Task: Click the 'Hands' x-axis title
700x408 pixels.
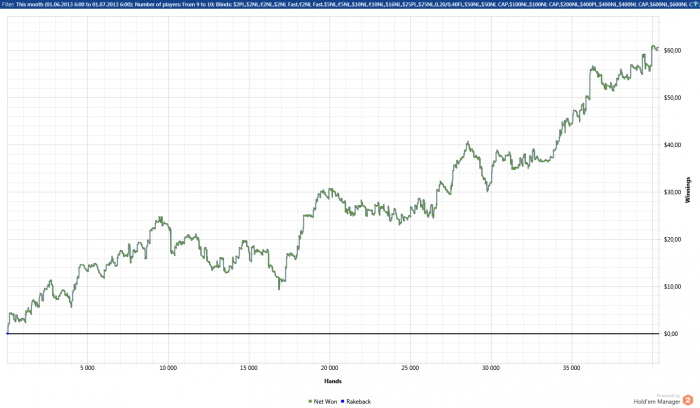Action: (x=333, y=381)
